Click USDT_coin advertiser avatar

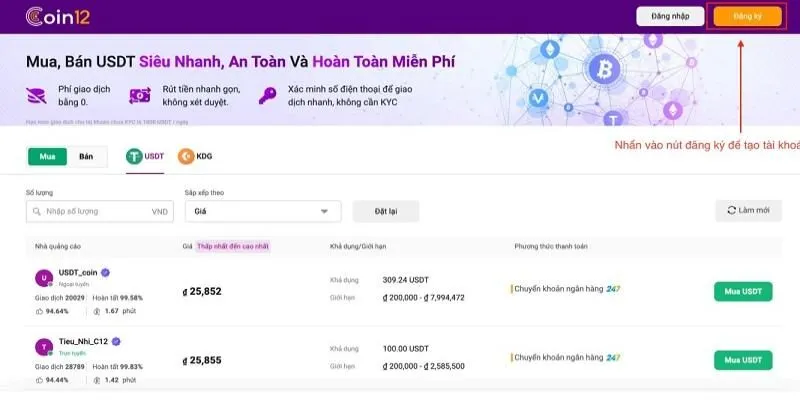coord(43,277)
